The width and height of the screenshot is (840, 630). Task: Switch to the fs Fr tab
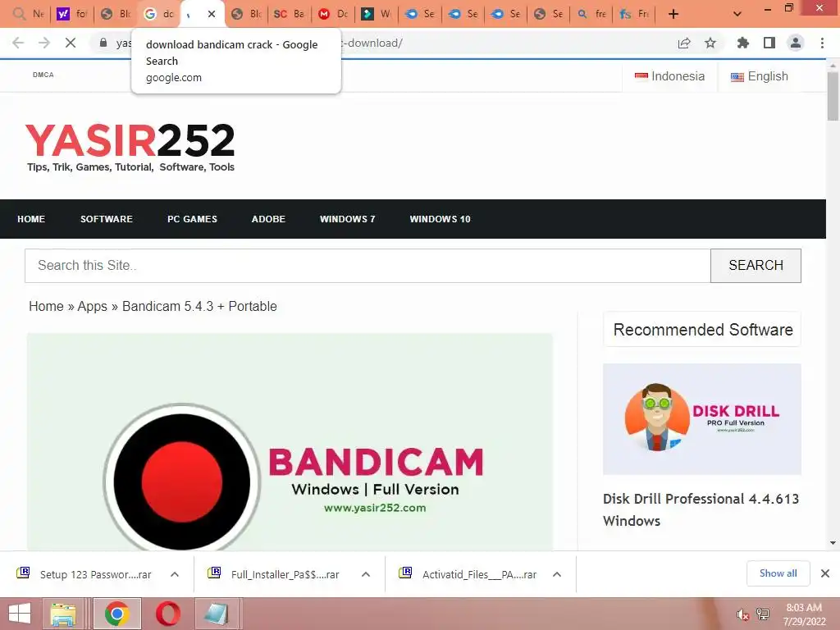coord(634,14)
